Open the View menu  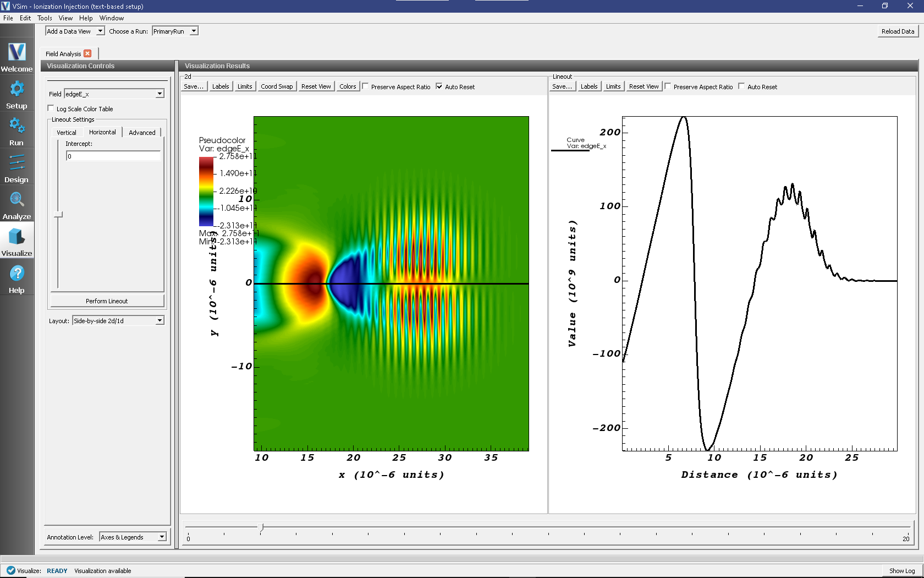(x=65, y=18)
